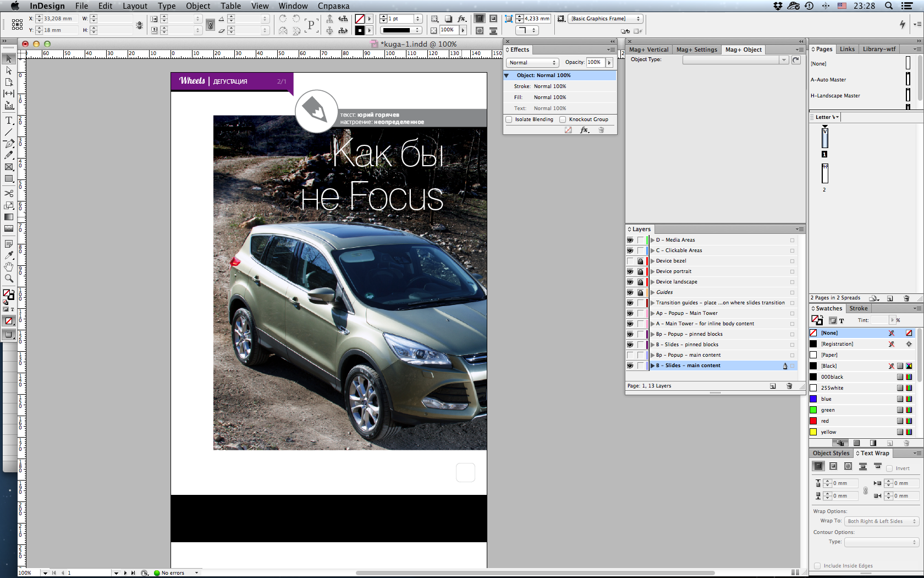
Task: Open the blending mode Normal dropdown
Action: coord(532,63)
